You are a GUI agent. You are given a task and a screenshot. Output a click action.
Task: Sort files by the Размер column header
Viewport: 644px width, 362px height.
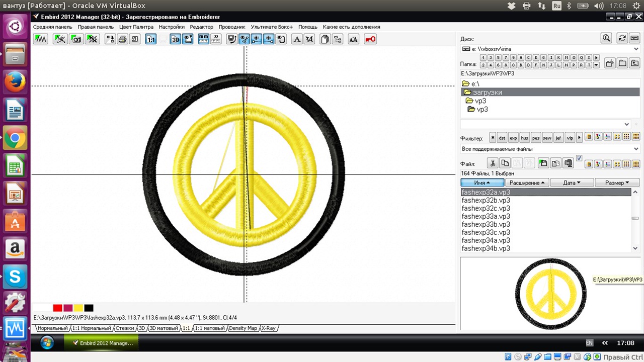coord(617,183)
